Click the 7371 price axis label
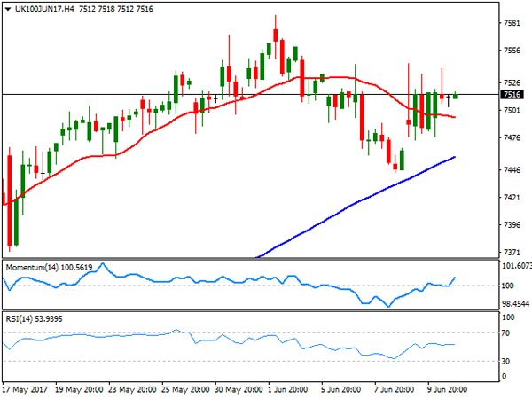This screenshot has width=532, height=399. 512,253
